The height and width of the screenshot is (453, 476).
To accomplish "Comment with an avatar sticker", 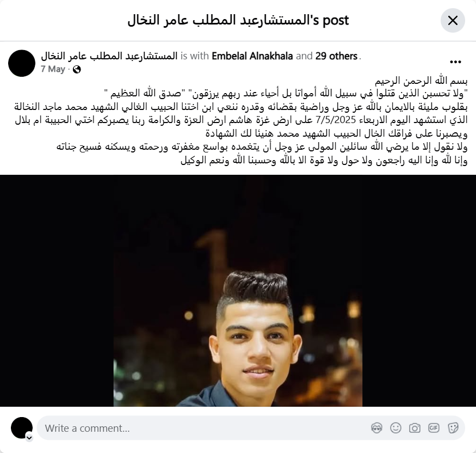I will pyautogui.click(x=376, y=428).
